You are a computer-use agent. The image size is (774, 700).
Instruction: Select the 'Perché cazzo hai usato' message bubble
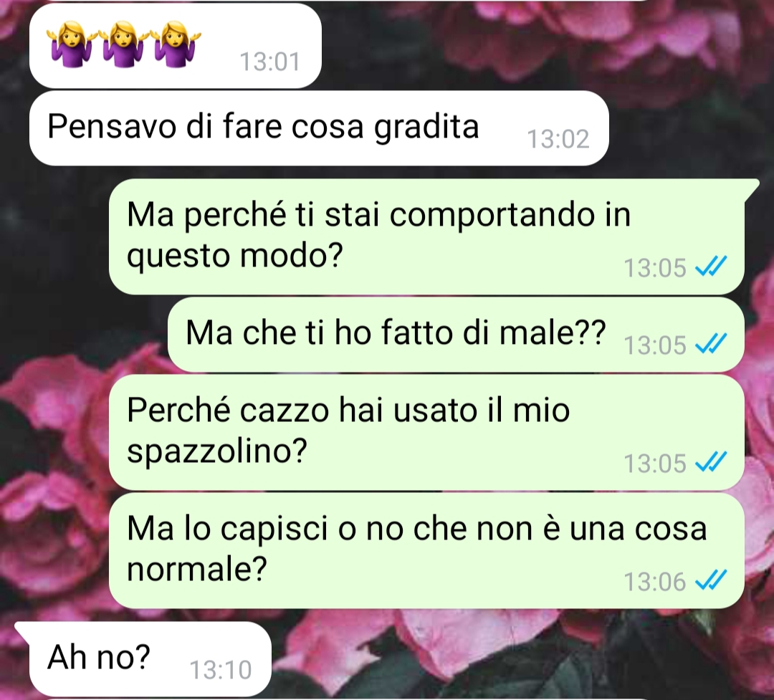(427, 433)
